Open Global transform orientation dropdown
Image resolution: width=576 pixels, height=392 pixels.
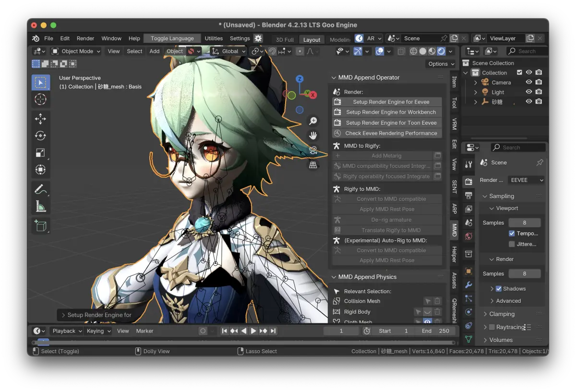[x=228, y=51]
